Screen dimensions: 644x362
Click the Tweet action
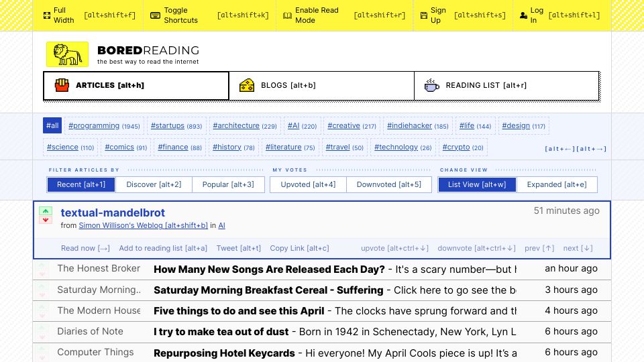(239, 248)
